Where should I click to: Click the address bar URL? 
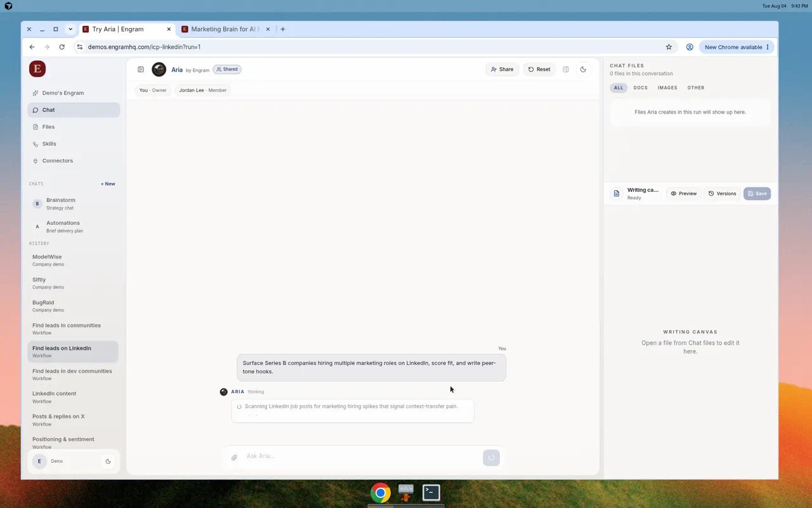(x=144, y=47)
